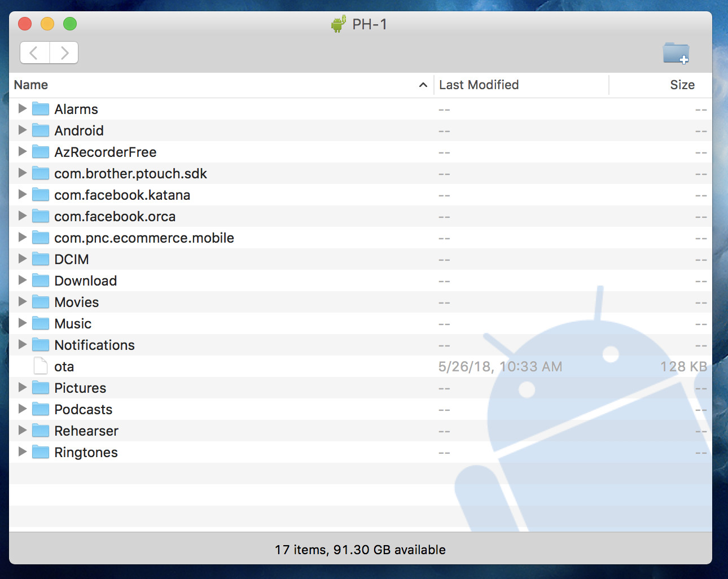Expand the com.facebook.katana disclosure triangle
The width and height of the screenshot is (728, 579).
coord(23,194)
